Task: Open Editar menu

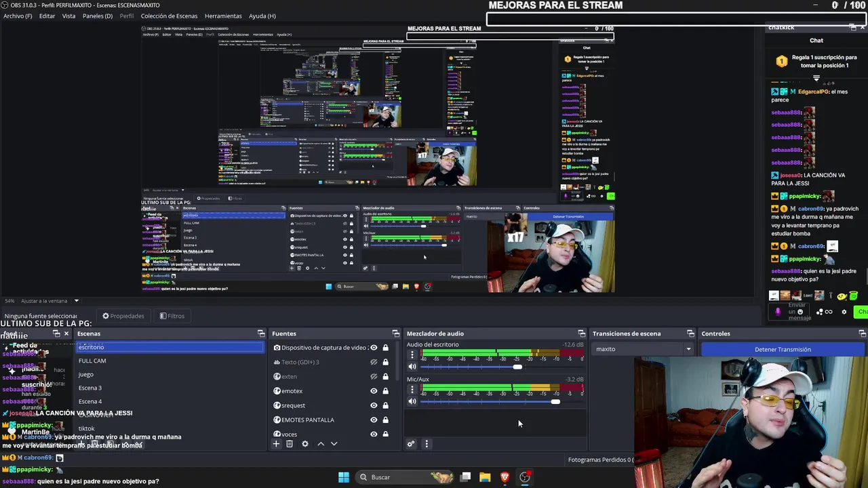Action: click(x=47, y=16)
